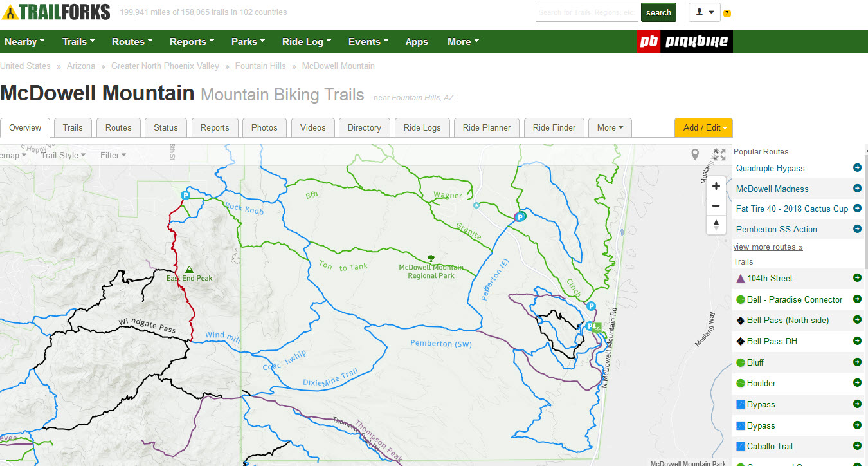Open the Pinkbike logo link
868x466 pixels.
tap(685, 41)
